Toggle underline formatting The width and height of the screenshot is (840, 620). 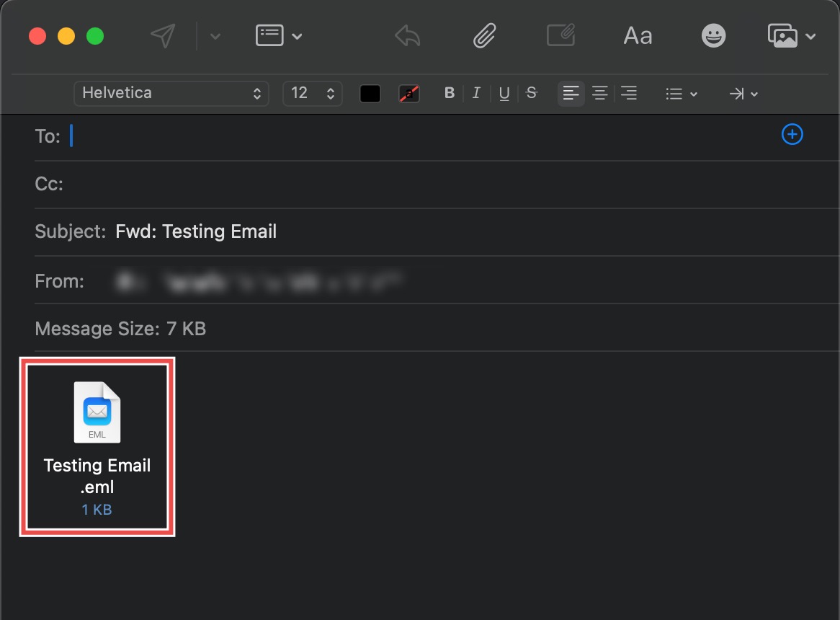tap(504, 93)
